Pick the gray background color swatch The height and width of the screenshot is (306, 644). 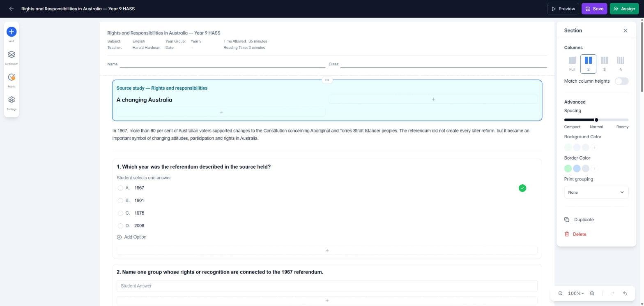click(x=586, y=147)
